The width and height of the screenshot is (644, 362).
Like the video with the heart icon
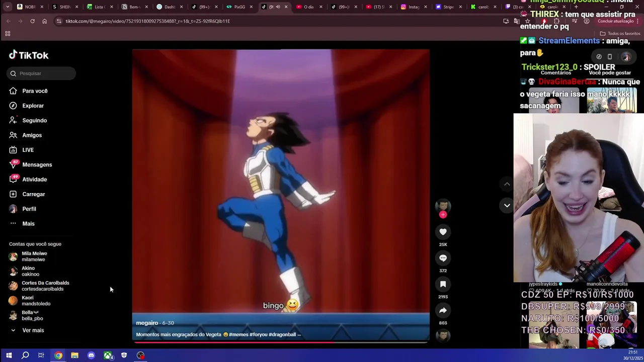coord(443,232)
